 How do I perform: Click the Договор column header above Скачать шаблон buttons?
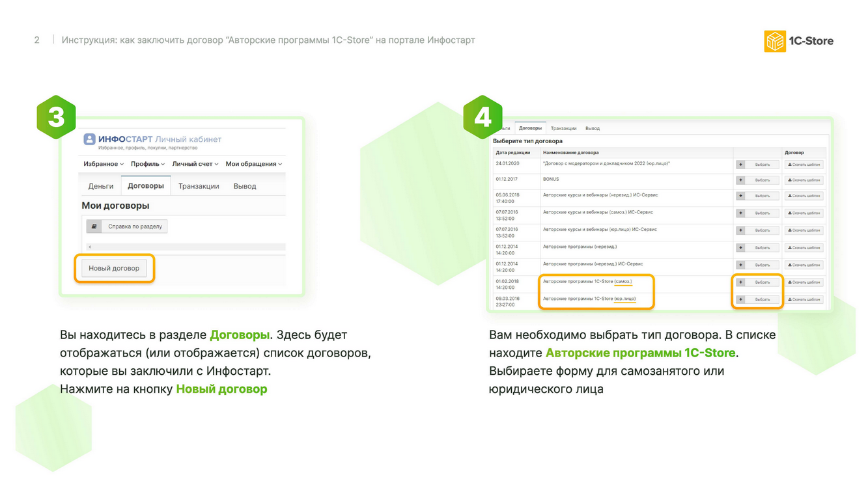[794, 153]
